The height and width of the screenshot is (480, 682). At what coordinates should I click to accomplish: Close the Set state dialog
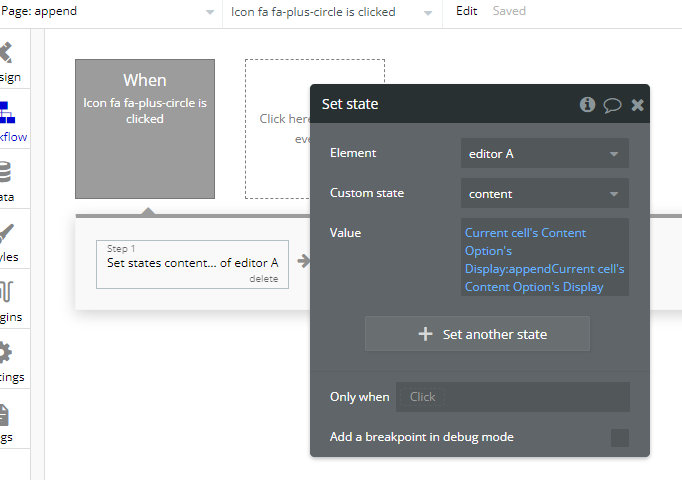637,104
